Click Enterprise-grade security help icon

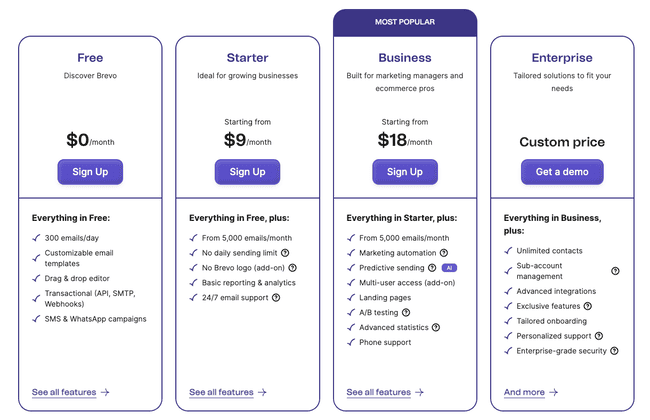(x=614, y=351)
